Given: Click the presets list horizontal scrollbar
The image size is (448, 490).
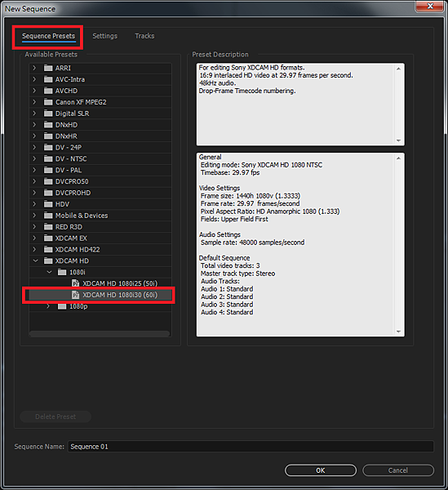Looking at the screenshot, I should [100, 333].
